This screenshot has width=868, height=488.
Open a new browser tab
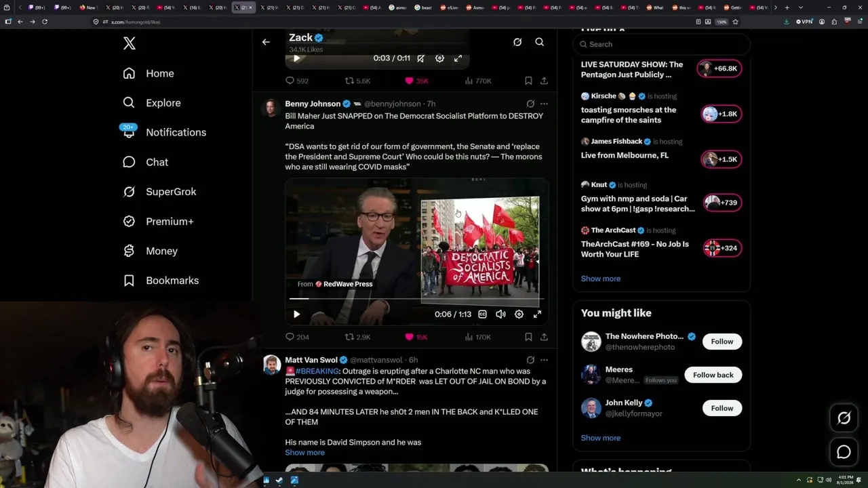(787, 7)
